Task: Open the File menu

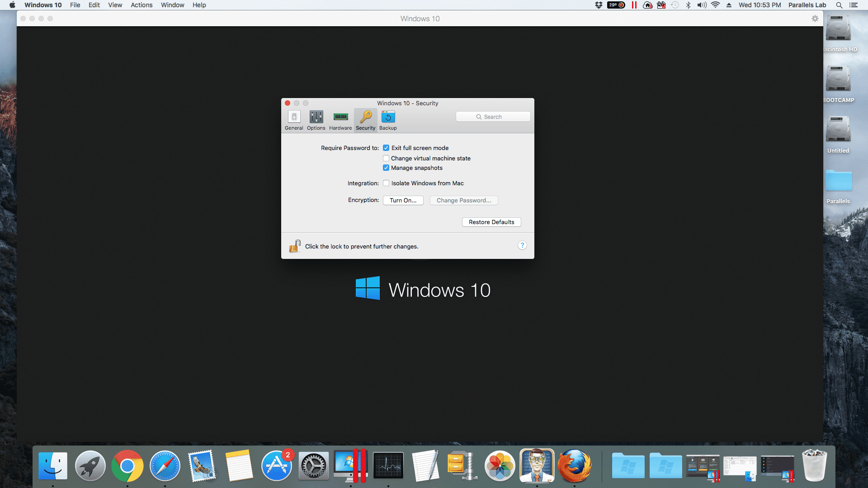Action: [x=75, y=5]
